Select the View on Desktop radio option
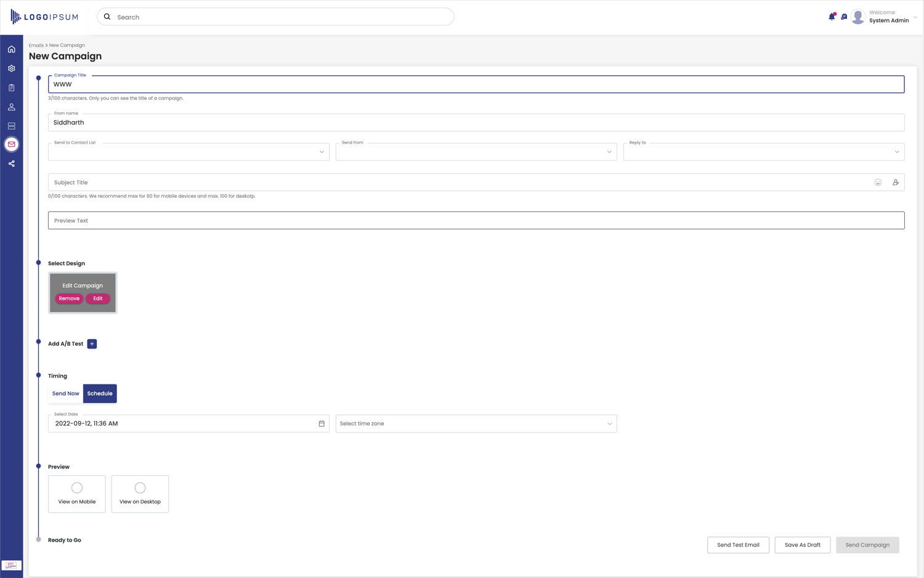This screenshot has height=578, width=924. coord(140,488)
